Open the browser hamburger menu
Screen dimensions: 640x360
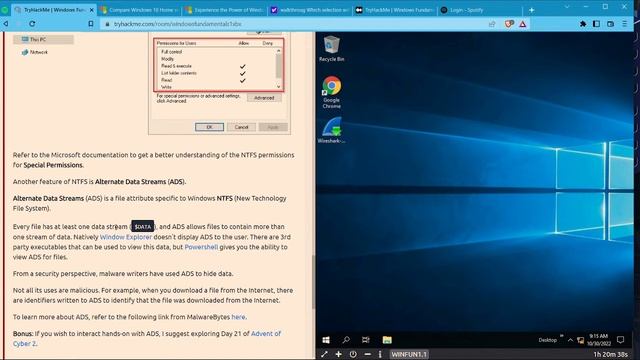point(624,24)
